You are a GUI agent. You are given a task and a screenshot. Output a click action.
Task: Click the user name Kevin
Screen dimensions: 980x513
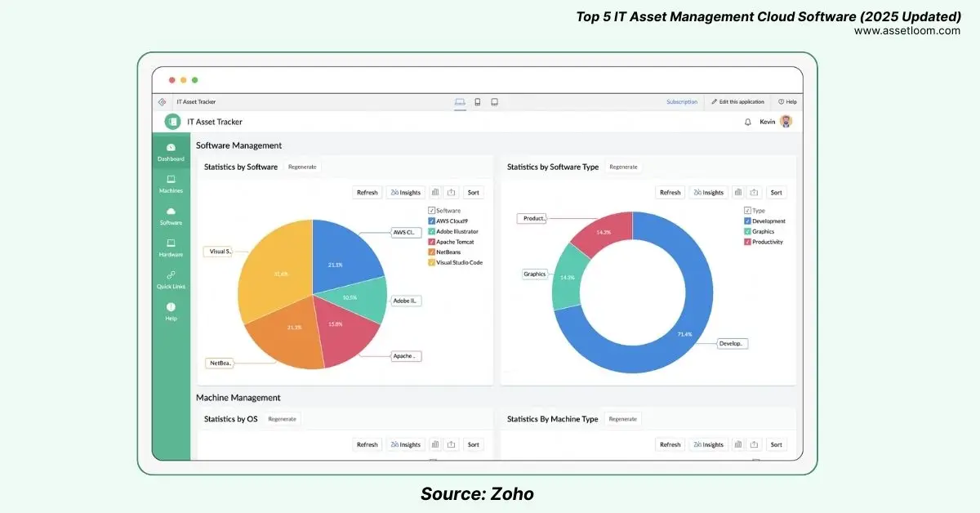pyautogui.click(x=767, y=122)
